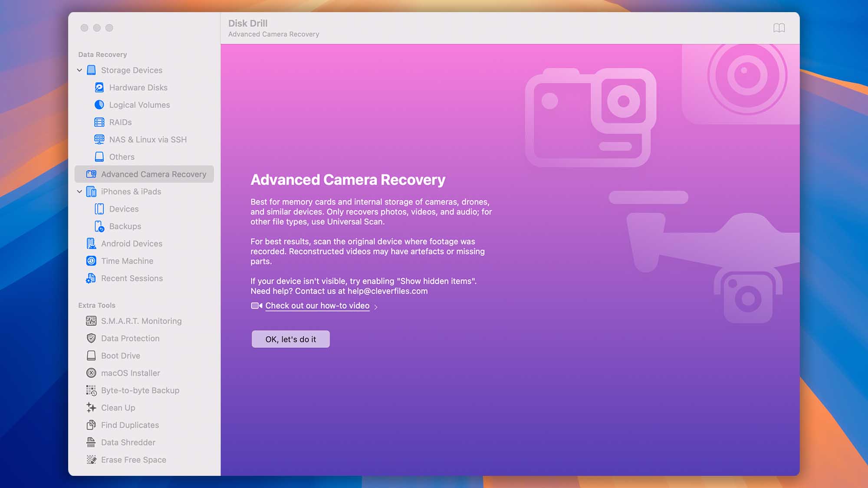Click the RAIDs icon in sidebar

pos(99,122)
